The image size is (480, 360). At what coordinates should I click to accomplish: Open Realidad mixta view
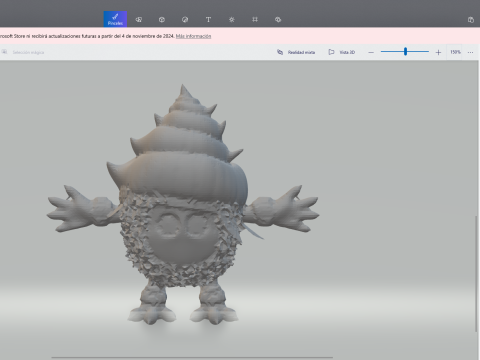[x=296, y=52]
